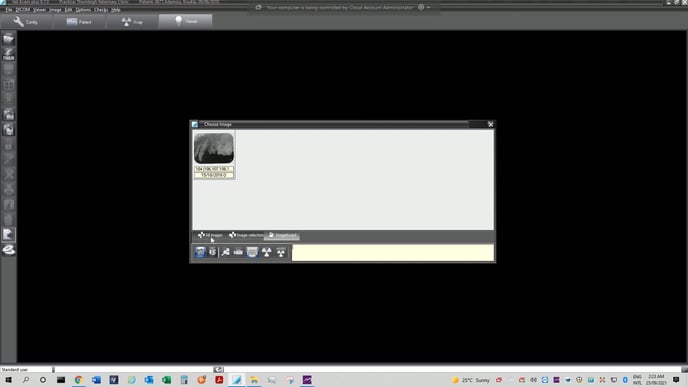This screenshot has height=387, width=688.
Task: Click the small icon in the status bar
Action: (x=218, y=370)
